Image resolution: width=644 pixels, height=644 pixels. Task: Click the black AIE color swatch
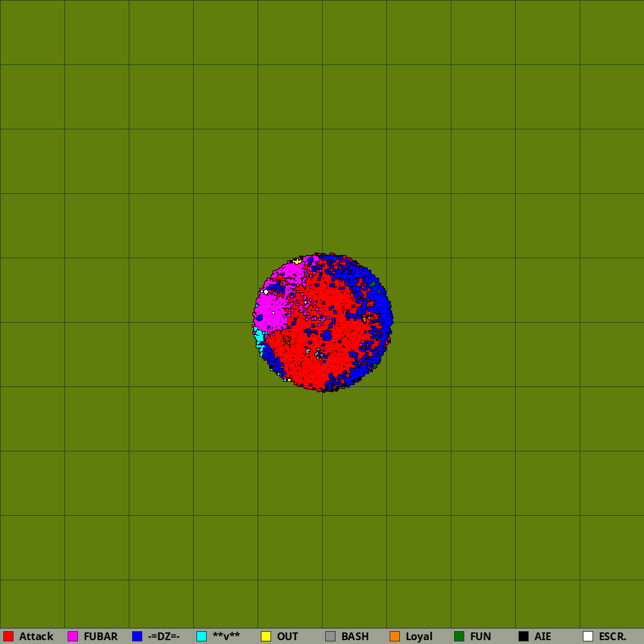click(524, 636)
